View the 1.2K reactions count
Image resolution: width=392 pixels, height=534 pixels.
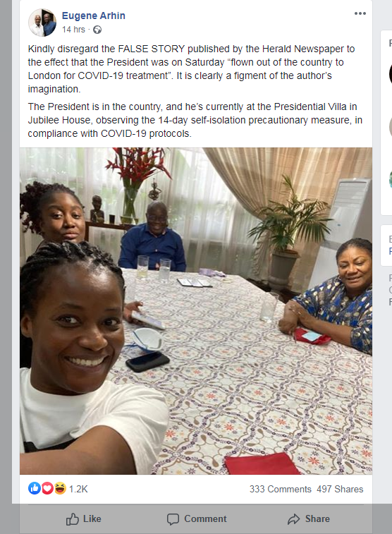(x=78, y=489)
